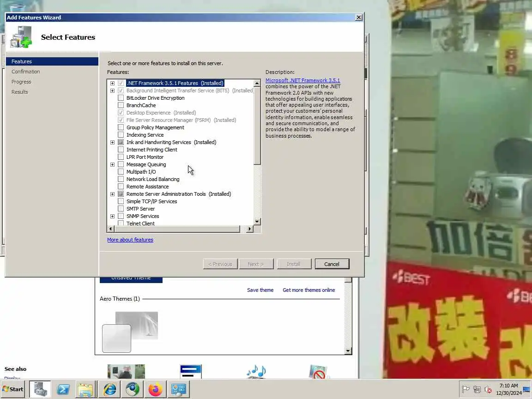The image size is (532, 399).
Task: Open Window Color icon in Personalization window
Action: [x=191, y=371]
